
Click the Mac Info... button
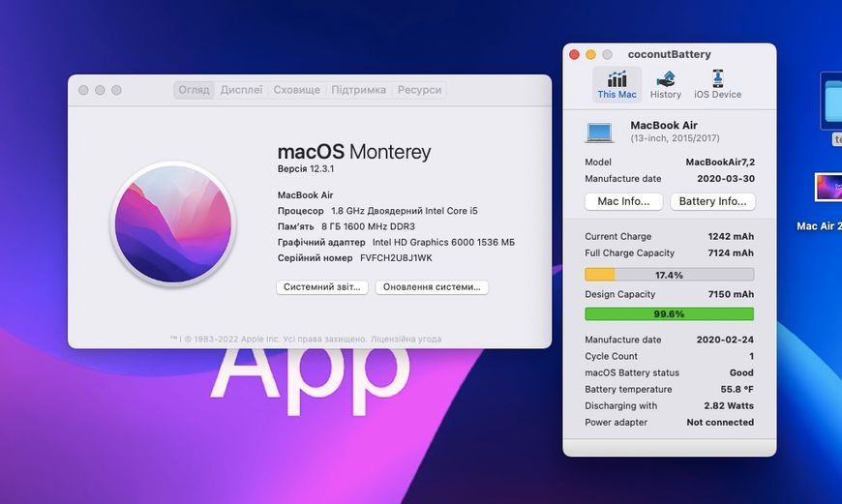[623, 201]
